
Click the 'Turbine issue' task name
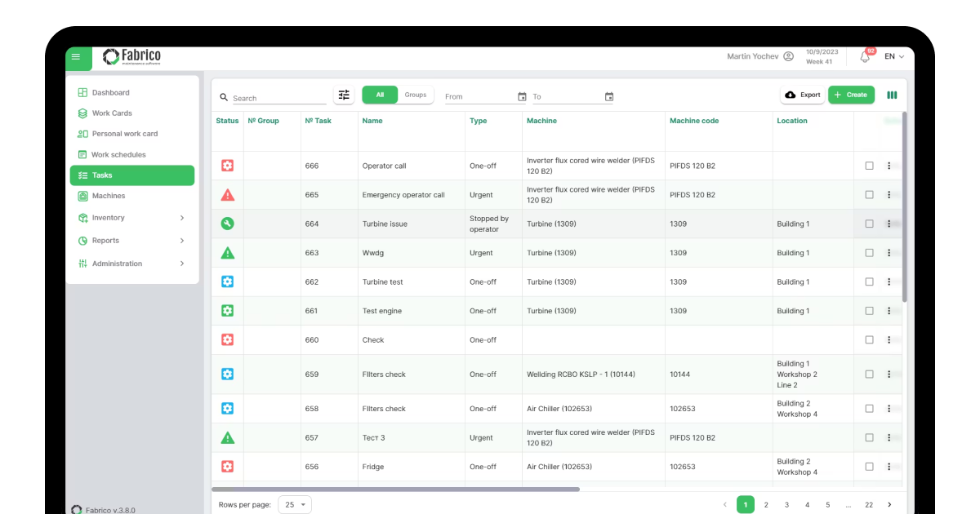tap(385, 224)
